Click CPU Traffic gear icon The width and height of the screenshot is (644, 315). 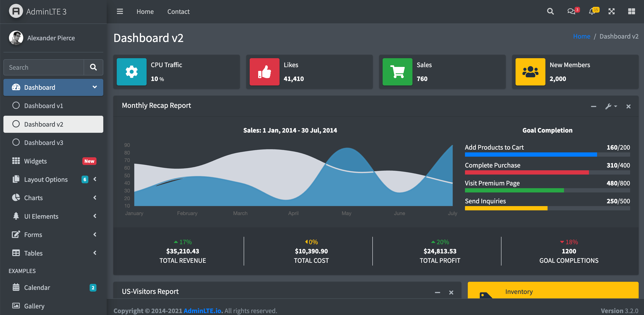pyautogui.click(x=131, y=72)
